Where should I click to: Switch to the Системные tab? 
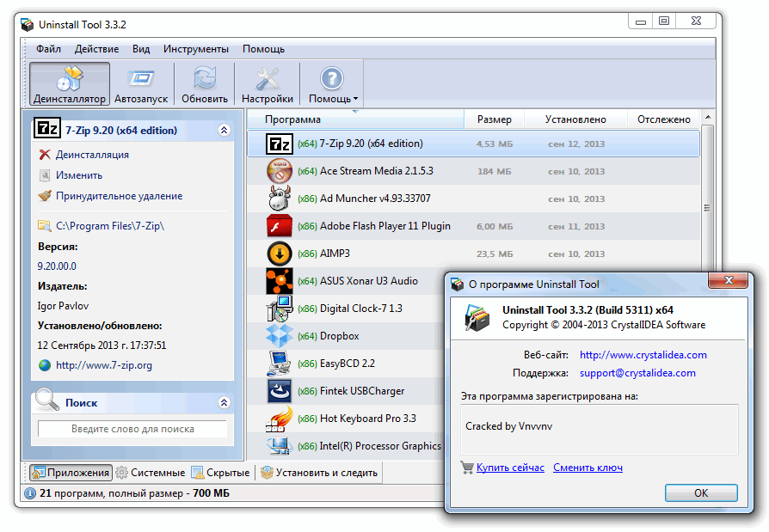[x=151, y=473]
